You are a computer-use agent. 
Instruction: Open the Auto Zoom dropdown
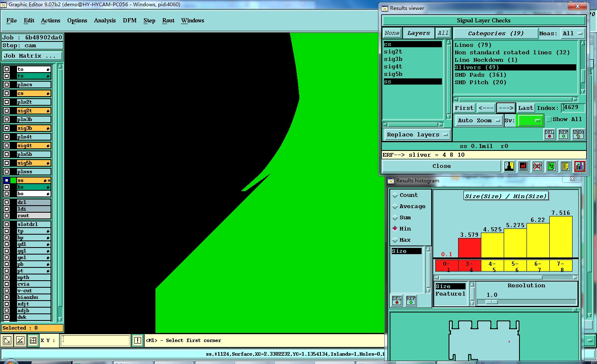click(478, 121)
